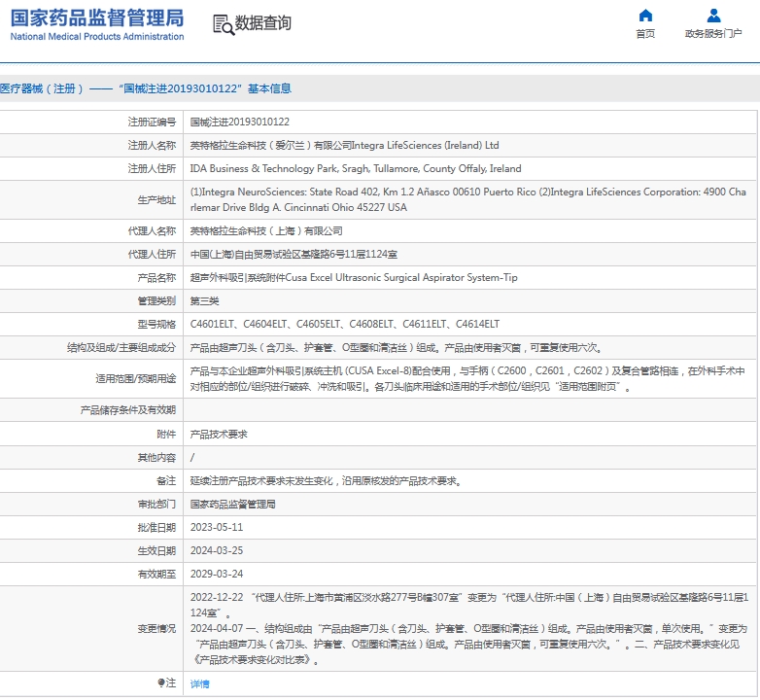The image size is (760, 700).
Task: Click the 生效日期 label
Action: (x=156, y=550)
